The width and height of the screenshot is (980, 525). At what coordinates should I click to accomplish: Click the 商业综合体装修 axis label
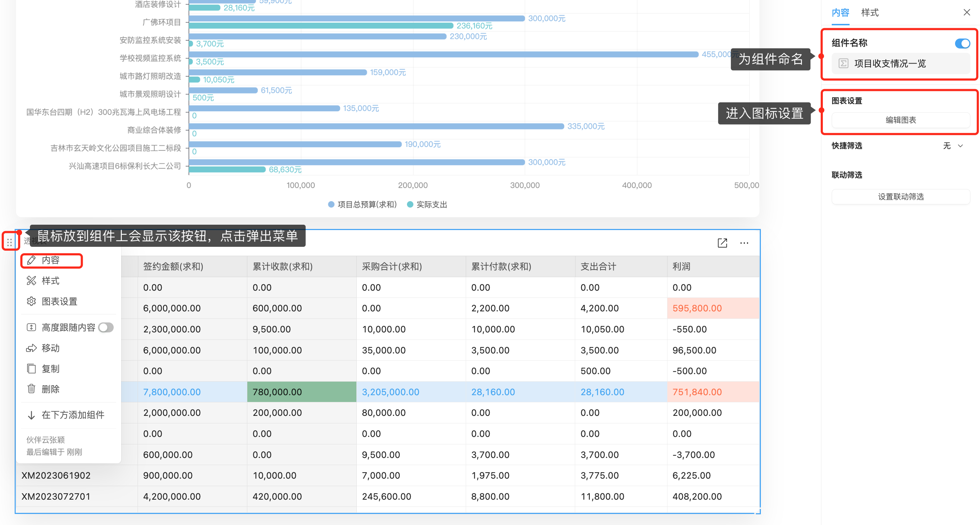pyautogui.click(x=154, y=130)
